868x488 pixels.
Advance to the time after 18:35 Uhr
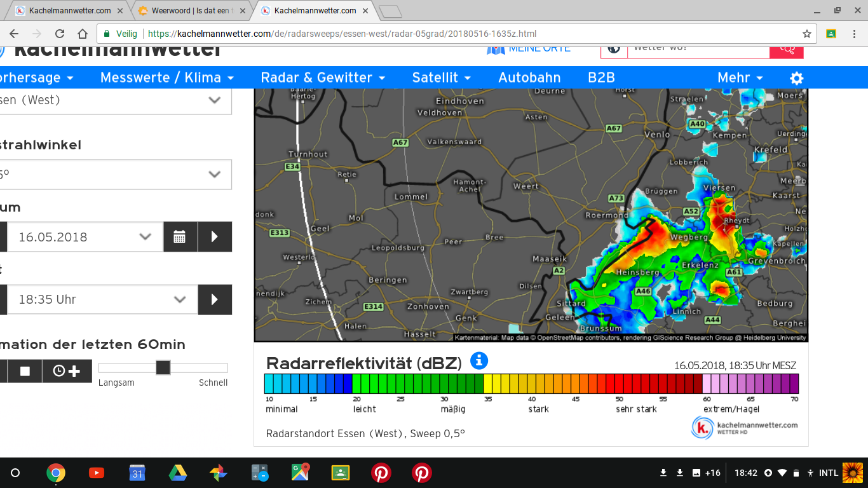[215, 299]
